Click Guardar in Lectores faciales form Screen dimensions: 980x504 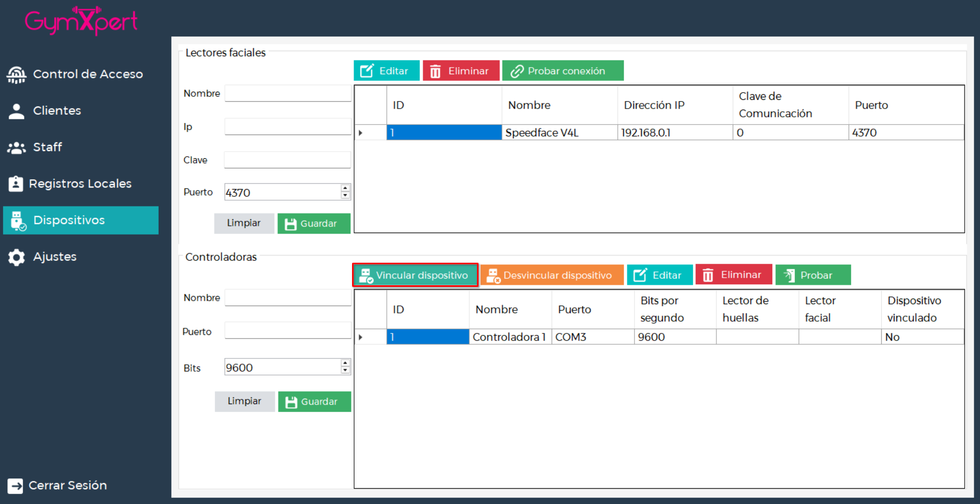[x=314, y=224]
